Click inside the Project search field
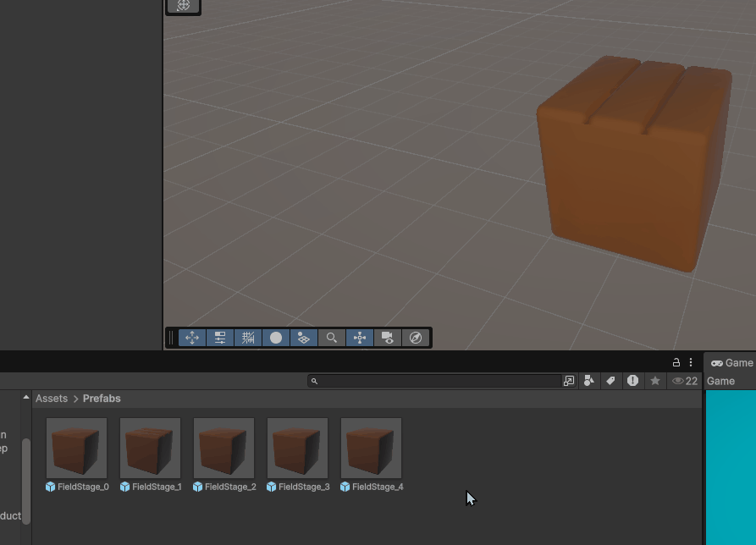The width and height of the screenshot is (756, 545). (436, 381)
